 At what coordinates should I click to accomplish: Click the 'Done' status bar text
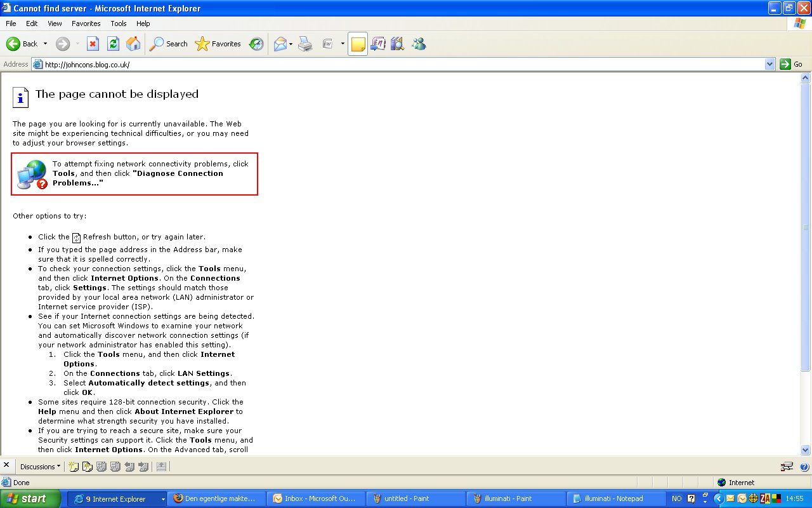pos(22,483)
